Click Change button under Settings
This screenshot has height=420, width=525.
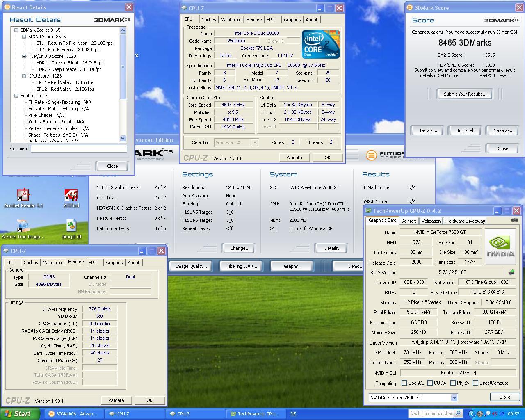tap(240, 248)
